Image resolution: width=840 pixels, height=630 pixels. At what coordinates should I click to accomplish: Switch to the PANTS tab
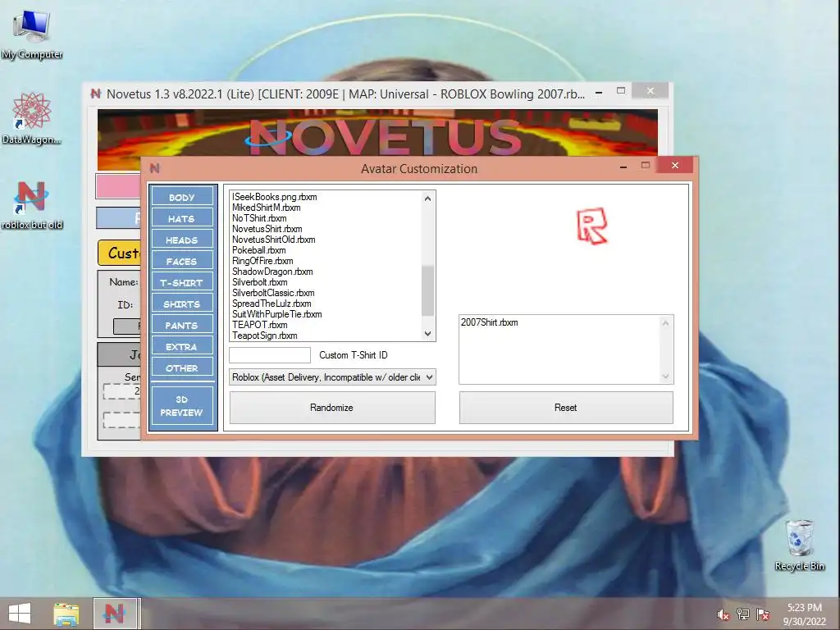182,325
